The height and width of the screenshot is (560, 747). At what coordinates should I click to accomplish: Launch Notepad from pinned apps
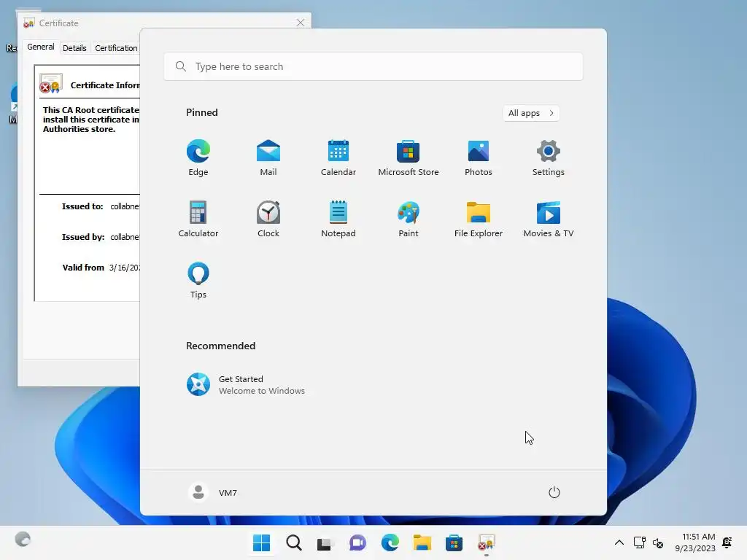[338, 219]
